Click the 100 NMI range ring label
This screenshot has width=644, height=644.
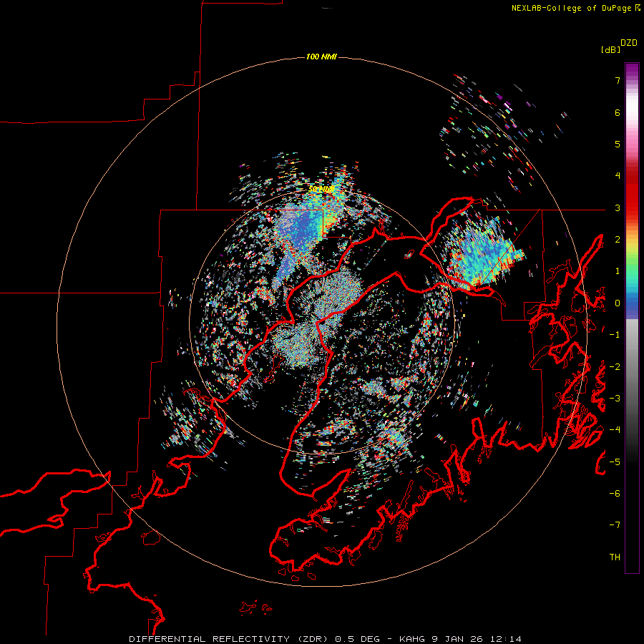point(321,57)
